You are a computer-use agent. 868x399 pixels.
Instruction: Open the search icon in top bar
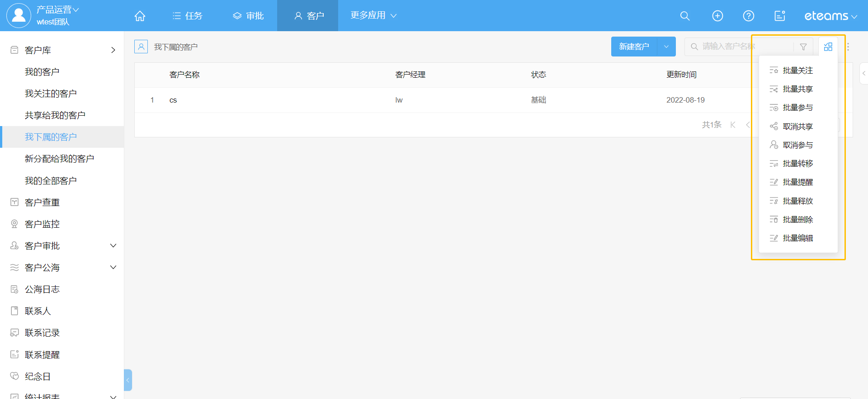(x=684, y=16)
